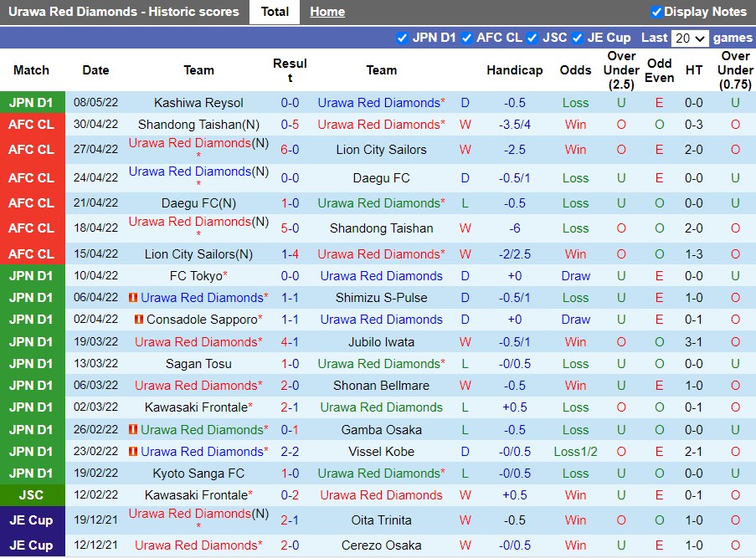Open the Shonan Bellmare team link
Viewport: 756px width, 558px height.
coord(381,386)
